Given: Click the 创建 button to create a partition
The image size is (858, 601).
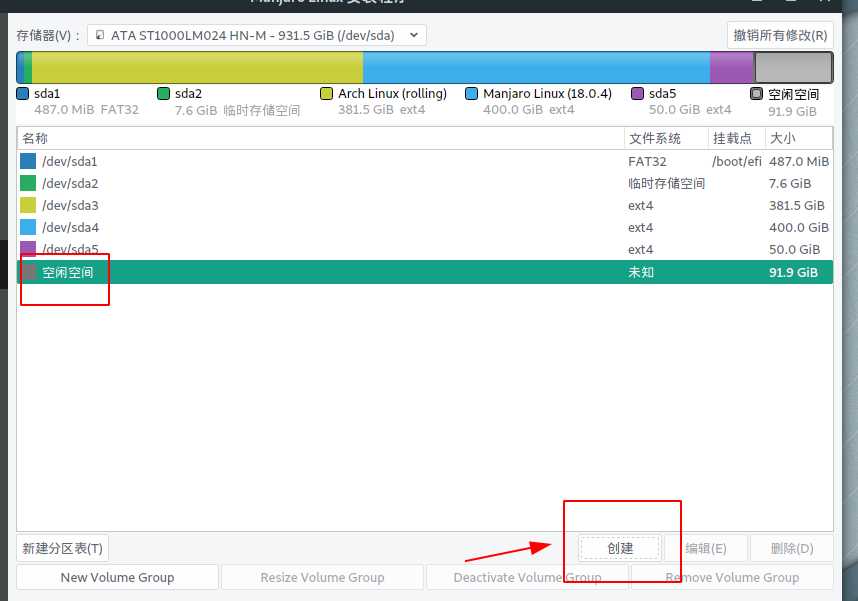Looking at the screenshot, I should pyautogui.click(x=620, y=548).
